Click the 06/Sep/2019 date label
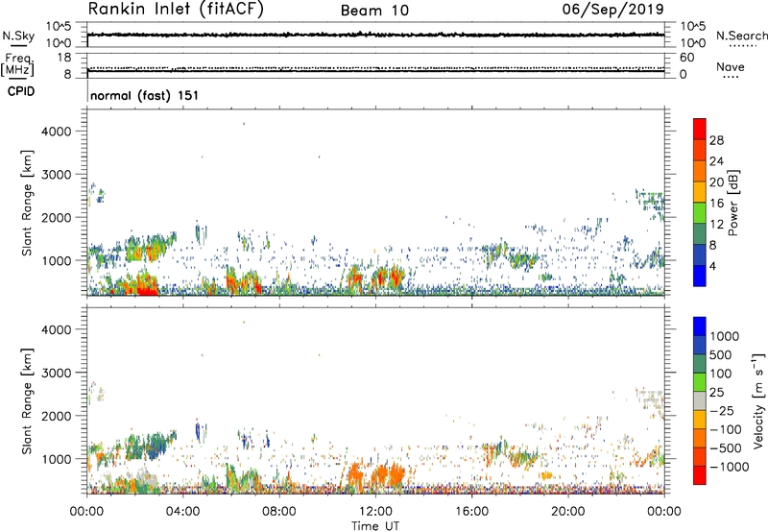The image size is (768, 532). [x=612, y=10]
